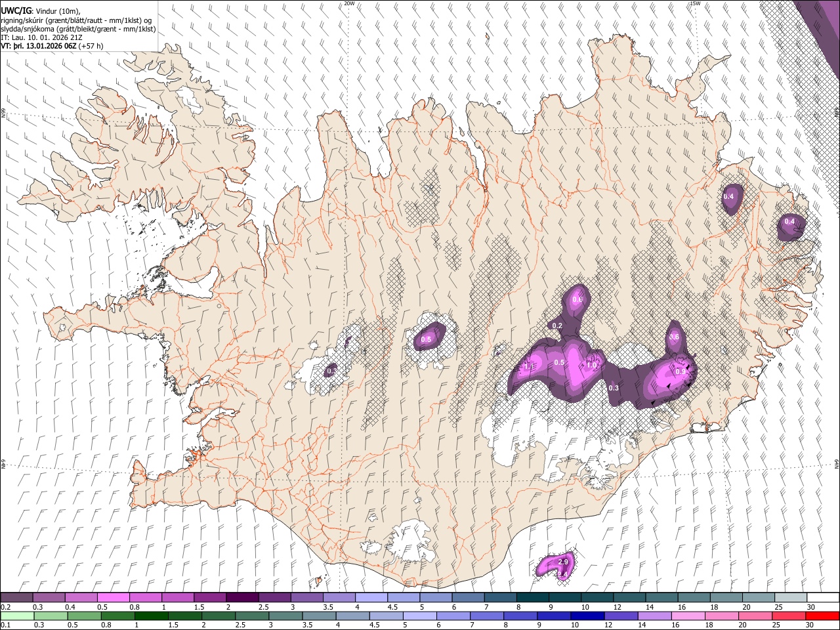Click the 'slydda/snjókoma' description line
The image size is (840, 630).
pos(78,30)
